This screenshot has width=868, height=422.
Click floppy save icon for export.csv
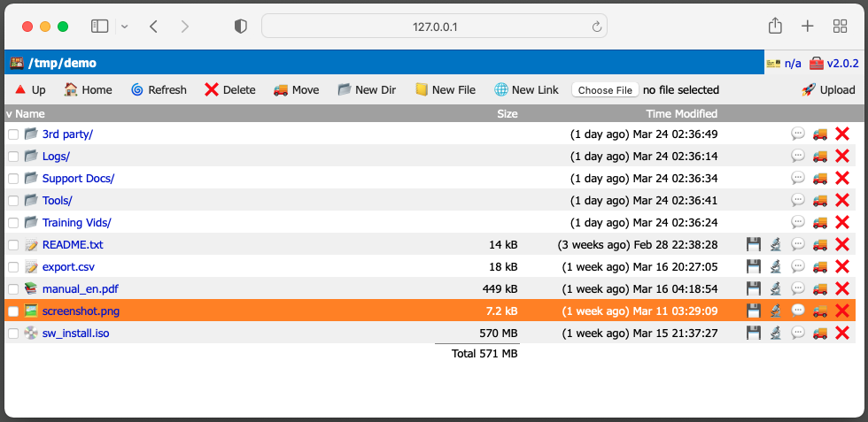pyautogui.click(x=754, y=266)
